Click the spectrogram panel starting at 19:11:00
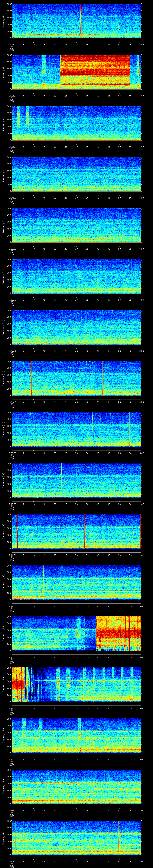The height and width of the screenshot is (868, 153). pyautogui.click(x=77, y=531)
